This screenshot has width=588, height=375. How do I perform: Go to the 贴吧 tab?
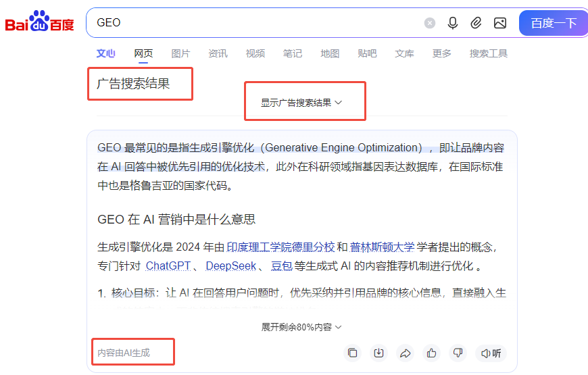[367, 53]
